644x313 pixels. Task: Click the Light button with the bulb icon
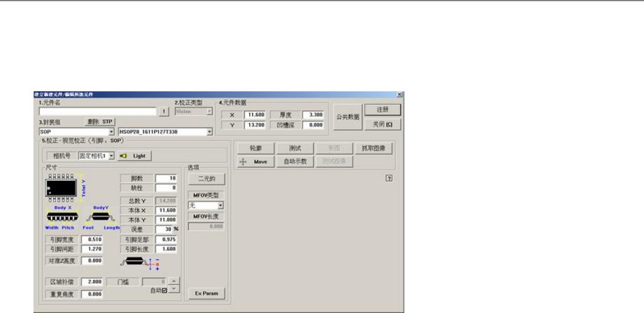point(135,156)
